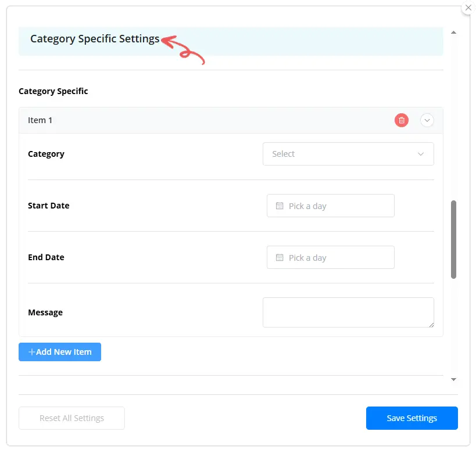Click the scrollbar up arrow

(454, 33)
